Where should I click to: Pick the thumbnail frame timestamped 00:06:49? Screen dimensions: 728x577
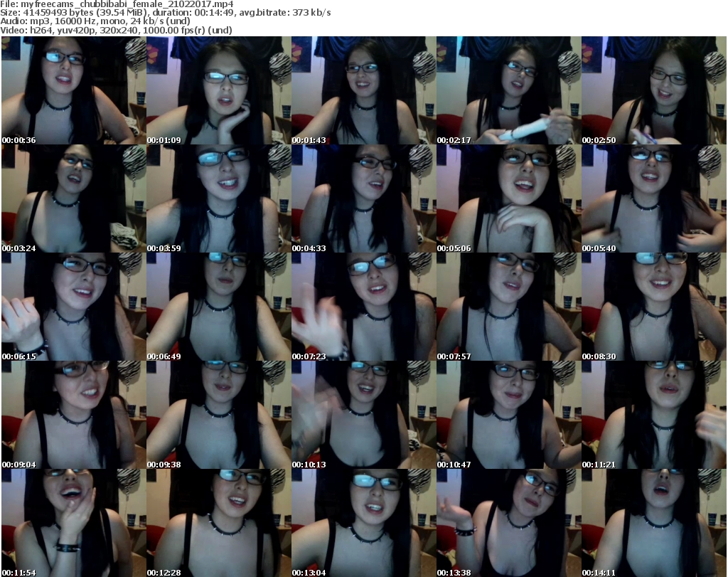click(x=219, y=307)
